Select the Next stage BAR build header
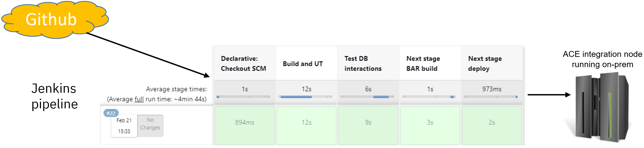The image size is (644, 148). click(x=423, y=64)
